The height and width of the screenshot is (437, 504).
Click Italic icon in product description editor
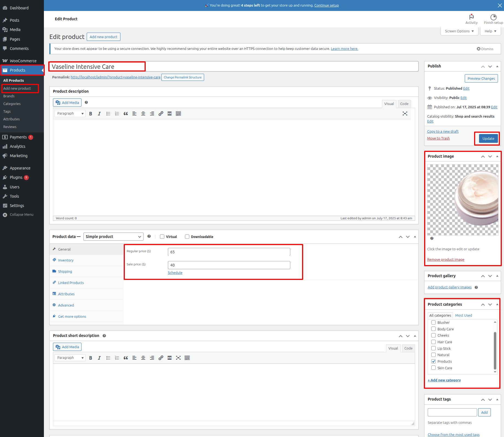(99, 113)
